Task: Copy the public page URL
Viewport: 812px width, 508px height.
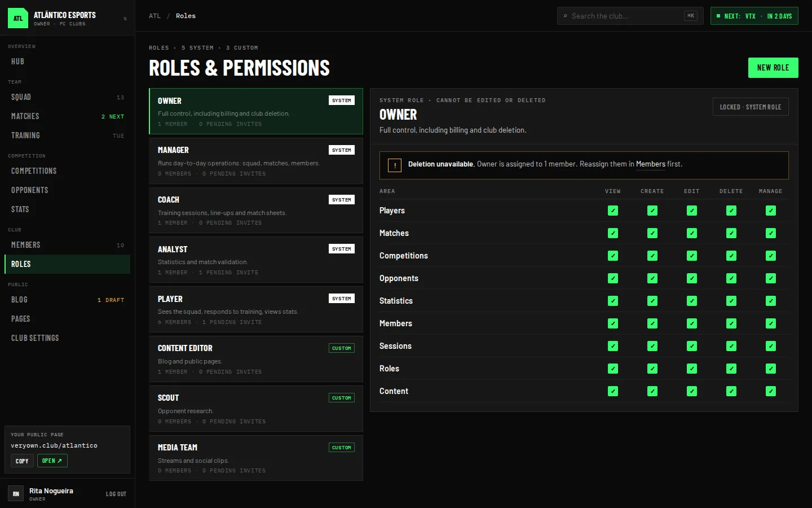Action: (22, 461)
